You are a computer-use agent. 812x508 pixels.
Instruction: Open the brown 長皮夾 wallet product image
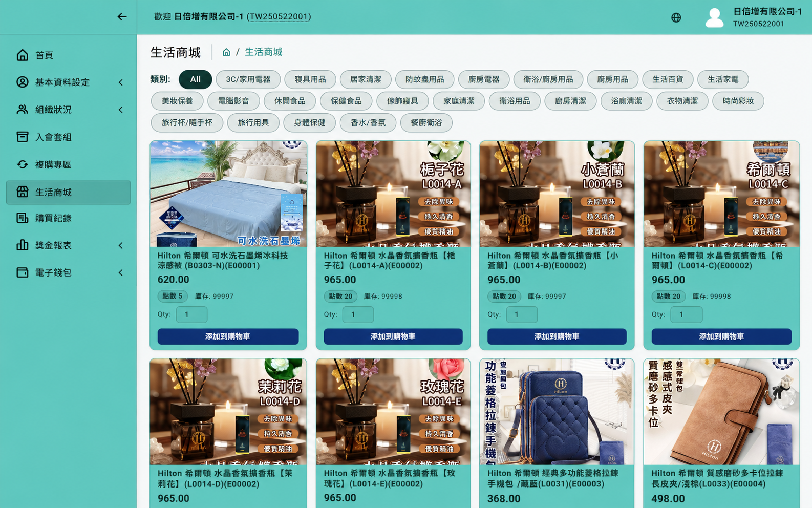(721, 412)
